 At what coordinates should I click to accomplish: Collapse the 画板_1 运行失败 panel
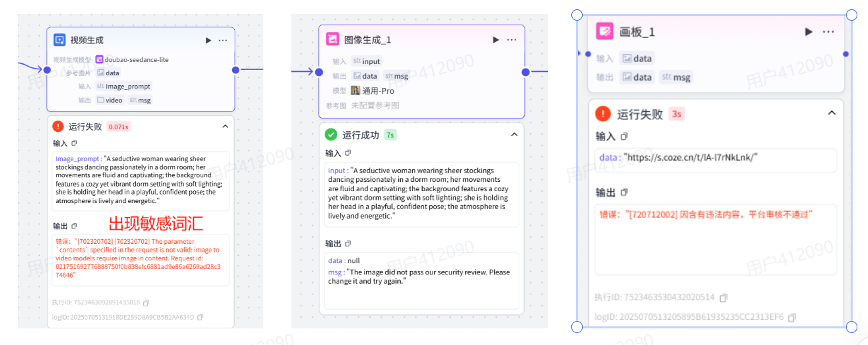831,113
